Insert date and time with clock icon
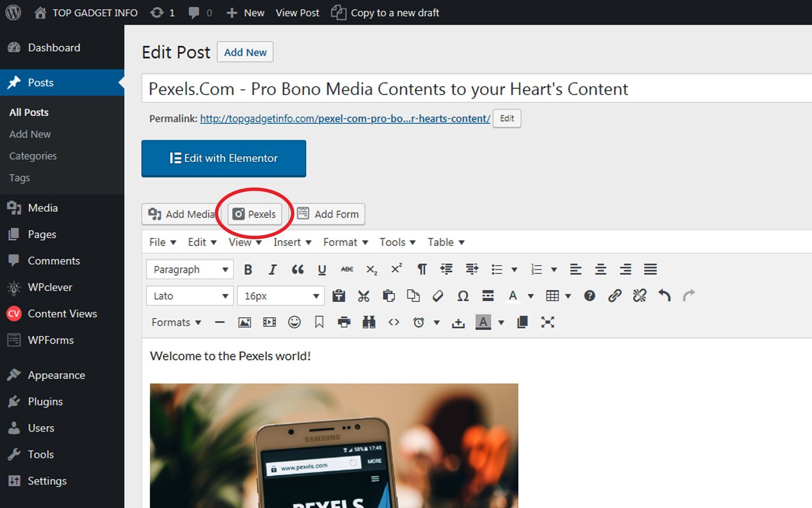The height and width of the screenshot is (508, 812). 419,323
